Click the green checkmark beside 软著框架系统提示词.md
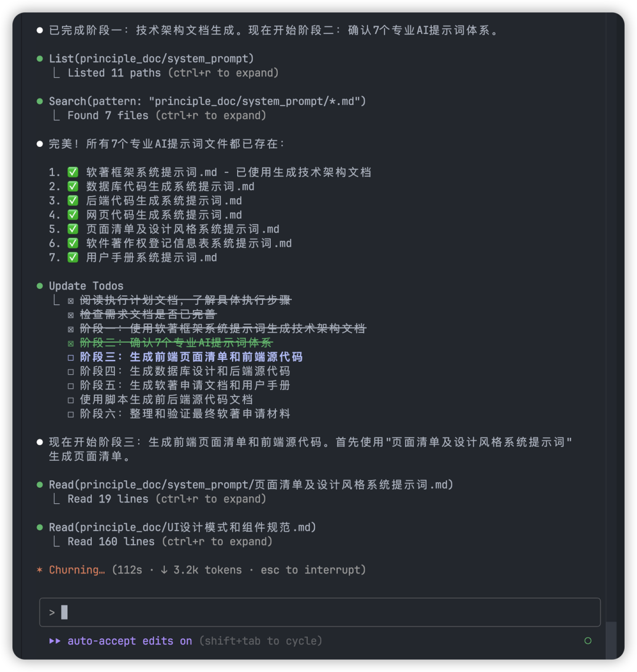Screen dimensions: 637x672 point(73,172)
